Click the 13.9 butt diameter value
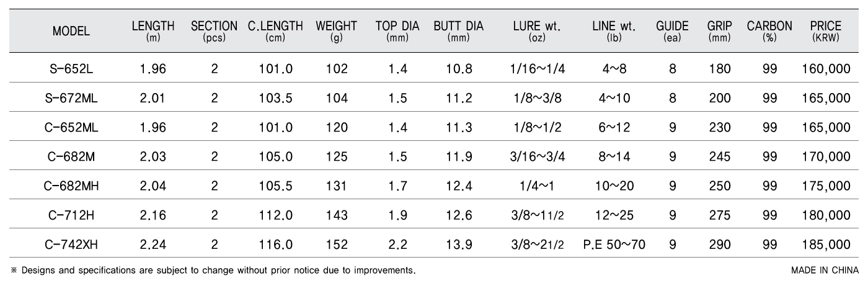The height and width of the screenshot is (283, 868). (x=459, y=244)
